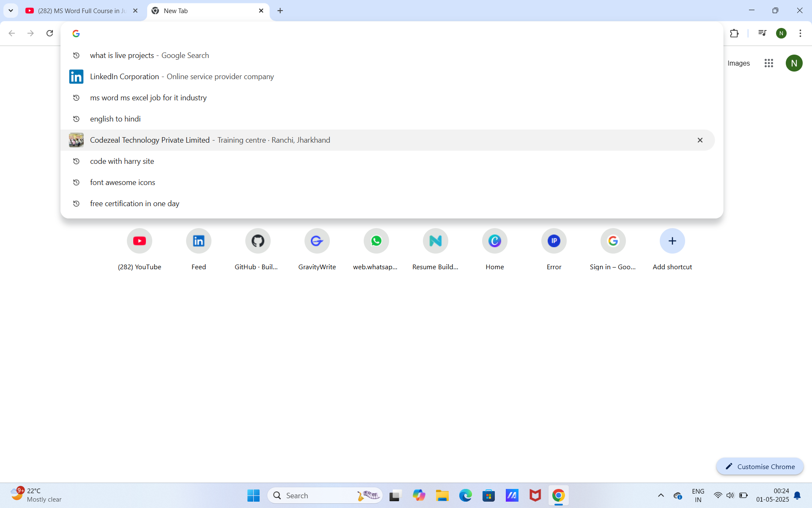Screen dimensions: 812x508
Task: Reload the current page
Action: [x=49, y=33]
